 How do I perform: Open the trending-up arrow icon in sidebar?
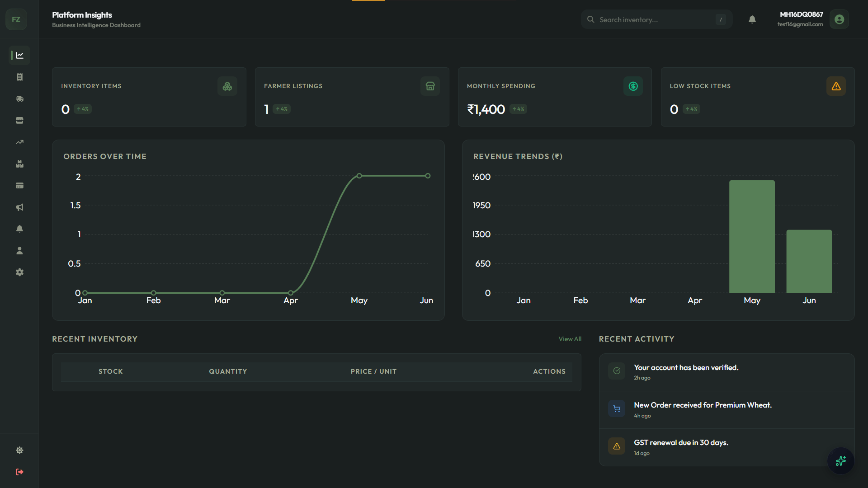tap(19, 142)
